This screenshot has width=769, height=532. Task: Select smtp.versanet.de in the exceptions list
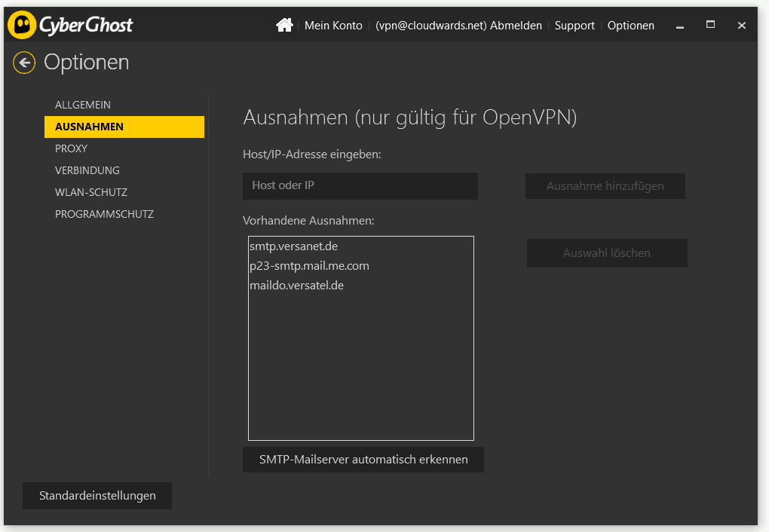(361, 246)
